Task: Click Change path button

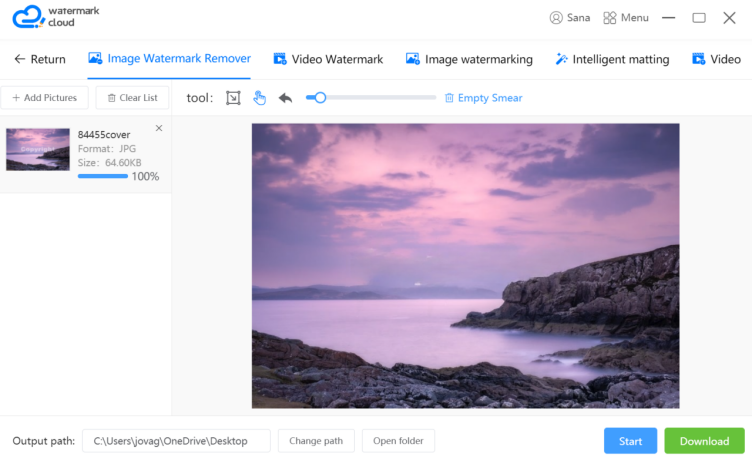Action: point(316,441)
